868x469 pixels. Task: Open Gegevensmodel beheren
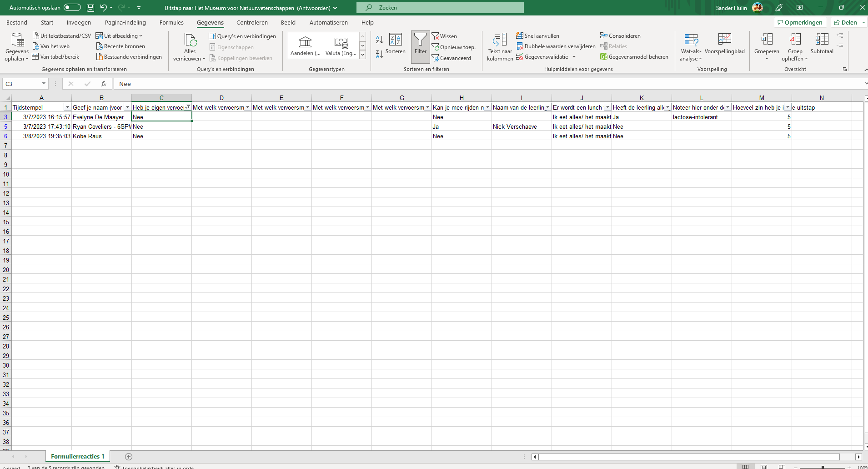click(x=634, y=57)
